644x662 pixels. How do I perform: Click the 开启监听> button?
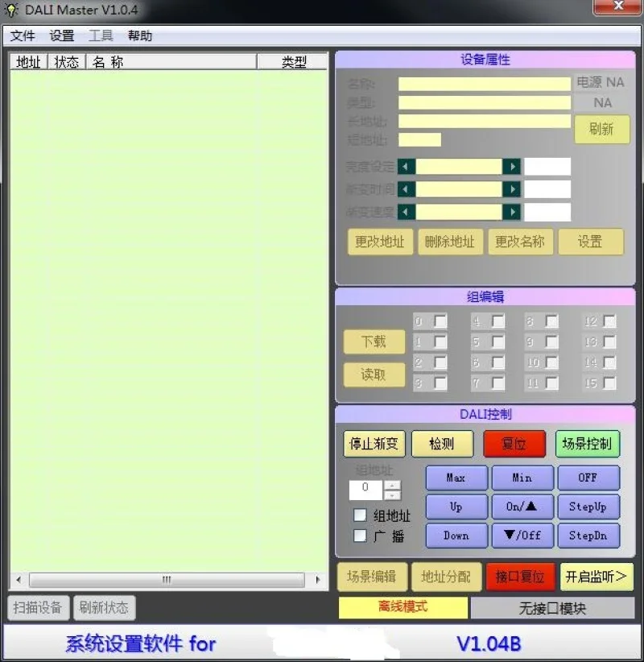pyautogui.click(x=597, y=577)
